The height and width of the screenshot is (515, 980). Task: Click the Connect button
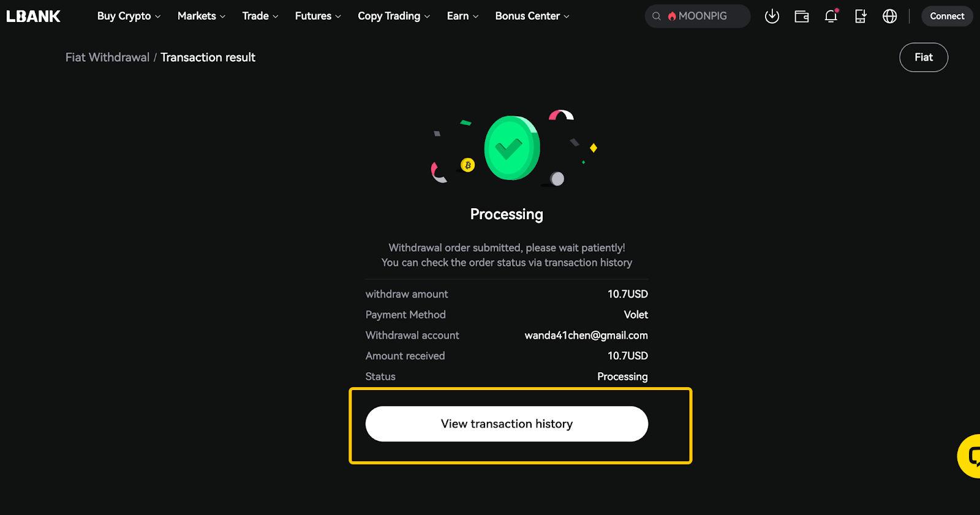tap(947, 16)
